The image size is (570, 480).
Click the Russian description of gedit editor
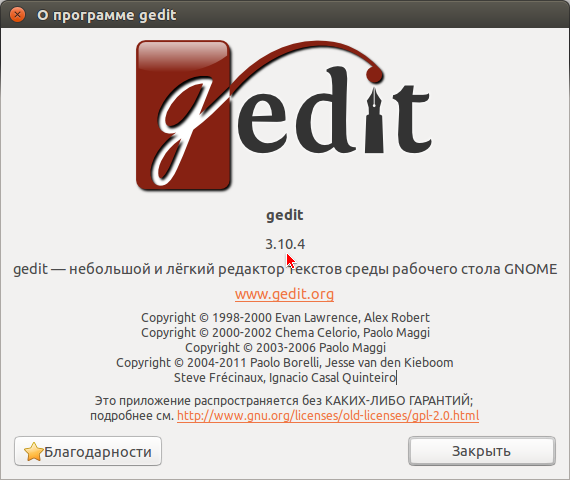285,269
